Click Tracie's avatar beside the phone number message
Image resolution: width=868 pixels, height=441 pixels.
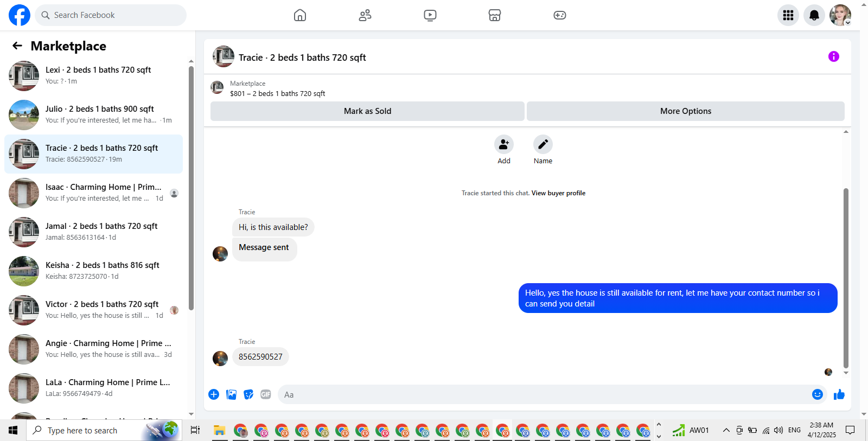pos(220,359)
